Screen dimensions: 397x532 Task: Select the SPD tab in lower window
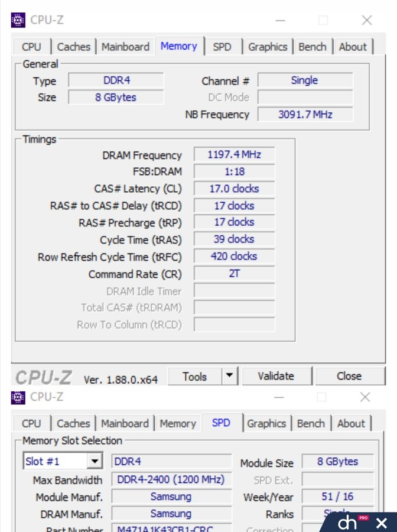click(221, 423)
